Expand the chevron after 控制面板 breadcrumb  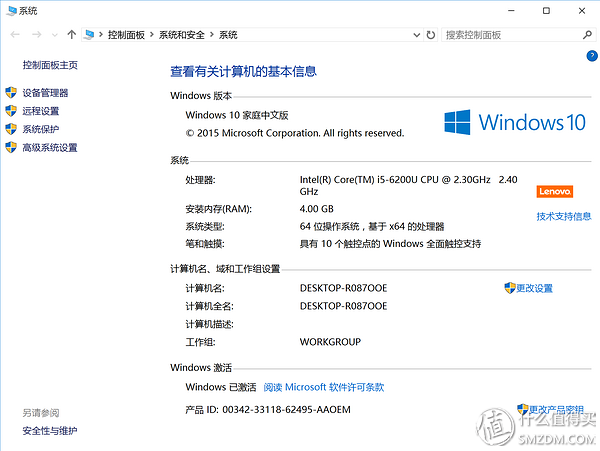tap(152, 35)
